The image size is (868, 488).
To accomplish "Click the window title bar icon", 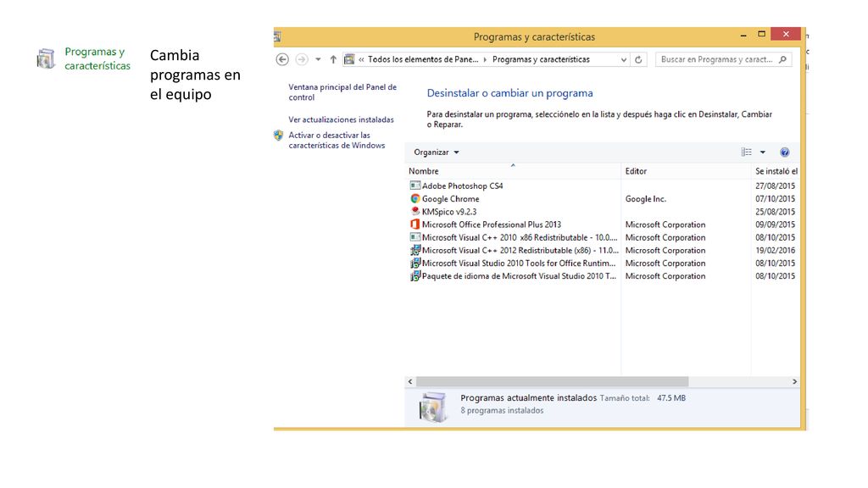I will (277, 36).
